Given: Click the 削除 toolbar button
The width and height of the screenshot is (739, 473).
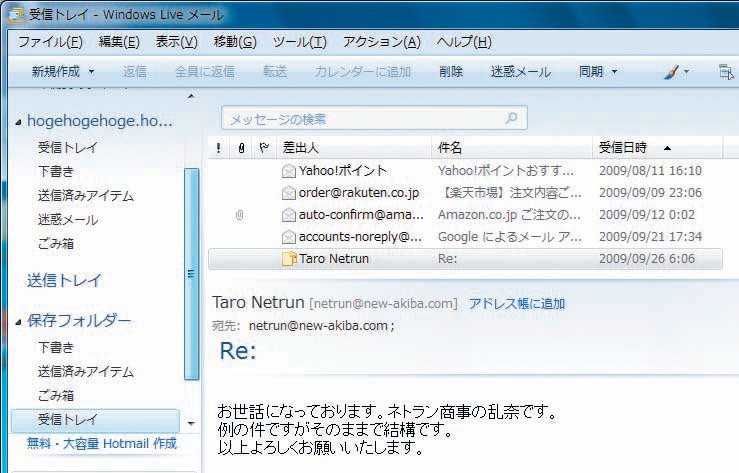Looking at the screenshot, I should [x=451, y=72].
